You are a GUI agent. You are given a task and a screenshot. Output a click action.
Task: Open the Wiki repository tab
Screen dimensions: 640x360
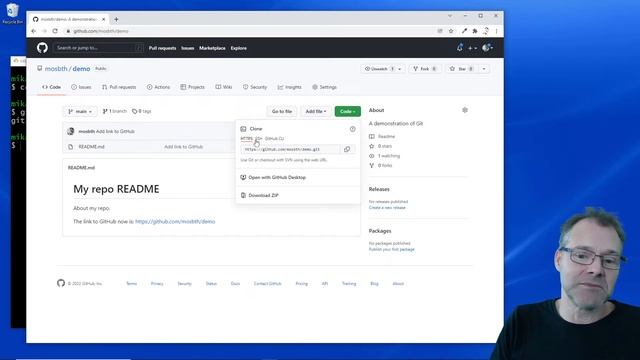tap(224, 87)
